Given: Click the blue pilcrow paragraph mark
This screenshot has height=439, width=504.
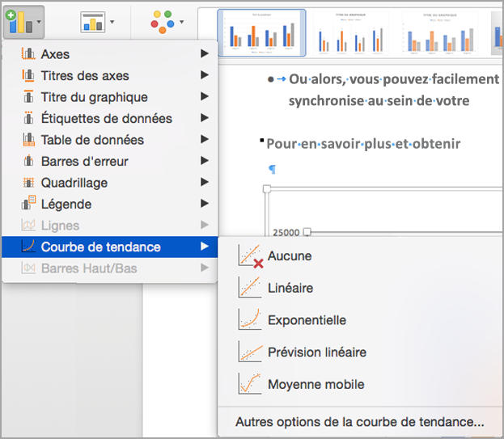Looking at the screenshot, I should [273, 169].
